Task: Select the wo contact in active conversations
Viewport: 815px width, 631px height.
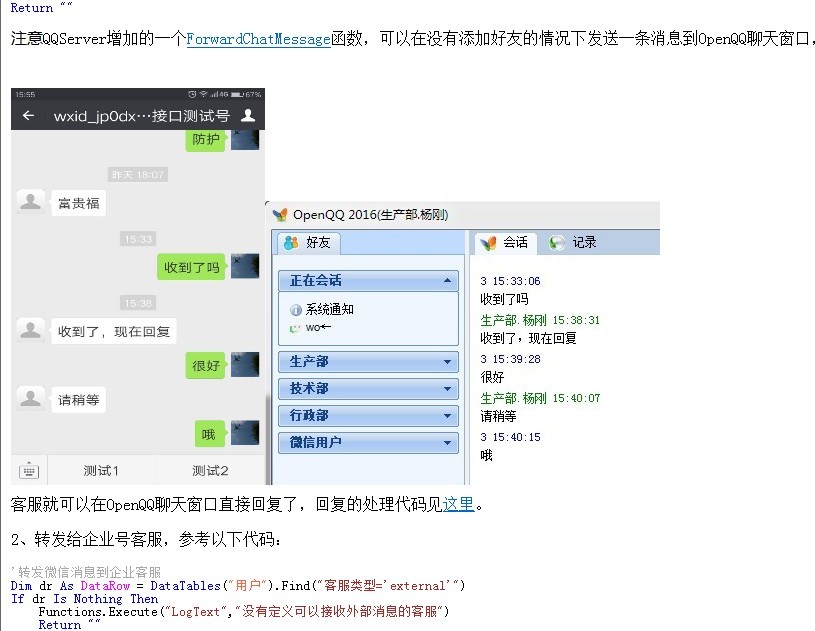Action: click(x=312, y=327)
